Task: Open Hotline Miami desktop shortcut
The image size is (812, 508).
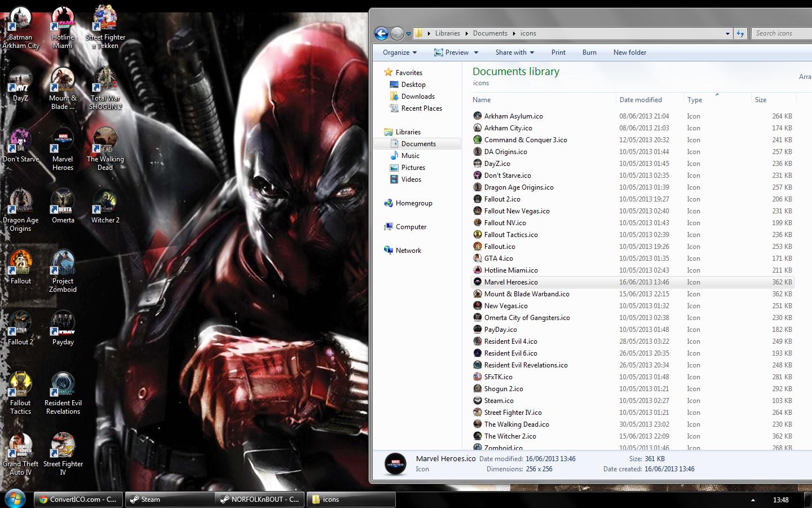Action: pos(63,27)
